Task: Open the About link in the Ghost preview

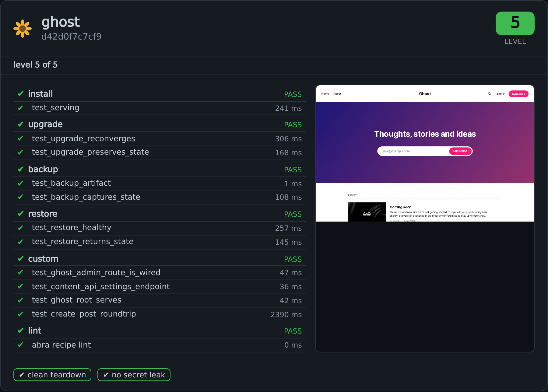Action: (337, 94)
